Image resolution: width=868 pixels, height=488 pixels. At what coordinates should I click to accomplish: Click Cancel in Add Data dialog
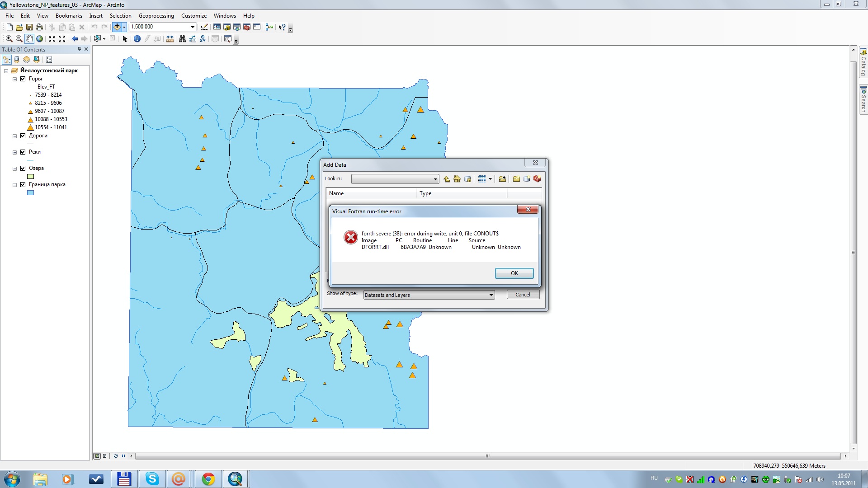click(523, 295)
